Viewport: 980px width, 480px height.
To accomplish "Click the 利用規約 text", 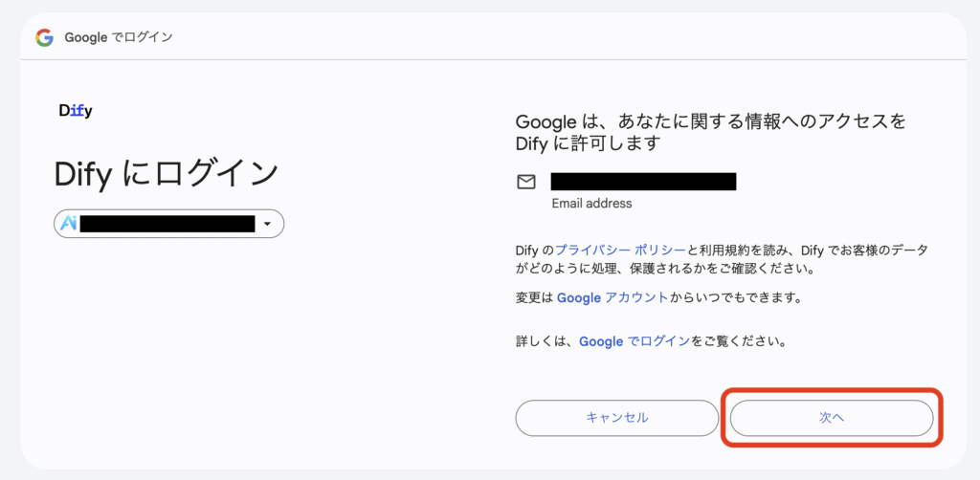I will tap(724, 251).
